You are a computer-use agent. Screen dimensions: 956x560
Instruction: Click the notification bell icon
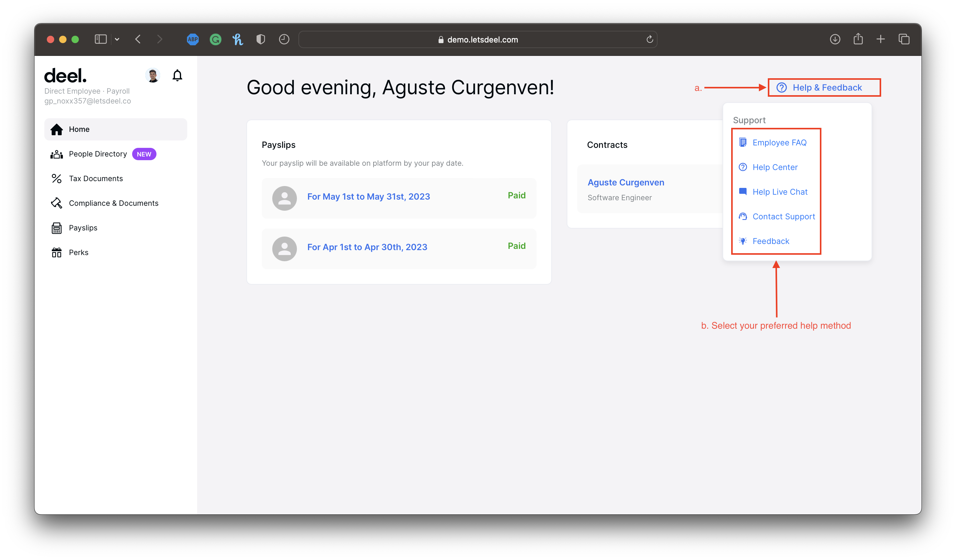pos(177,75)
